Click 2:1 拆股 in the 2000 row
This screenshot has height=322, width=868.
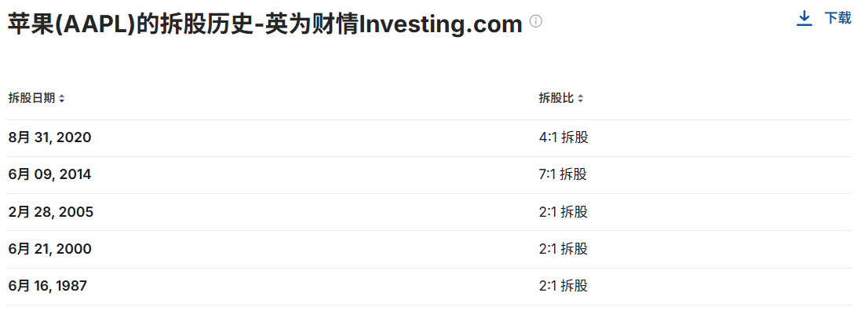[563, 249]
